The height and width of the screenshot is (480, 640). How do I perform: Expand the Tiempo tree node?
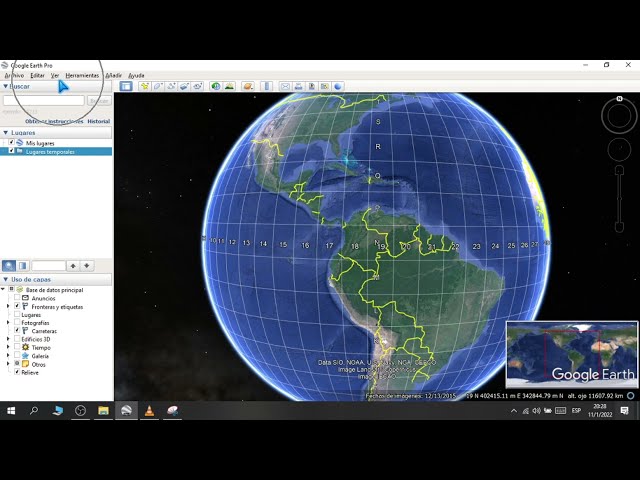pyautogui.click(x=8, y=347)
